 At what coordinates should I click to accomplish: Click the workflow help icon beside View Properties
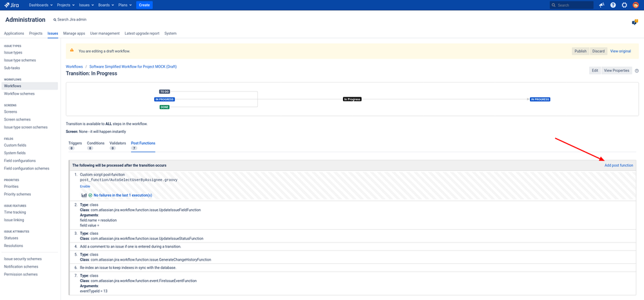click(x=637, y=71)
